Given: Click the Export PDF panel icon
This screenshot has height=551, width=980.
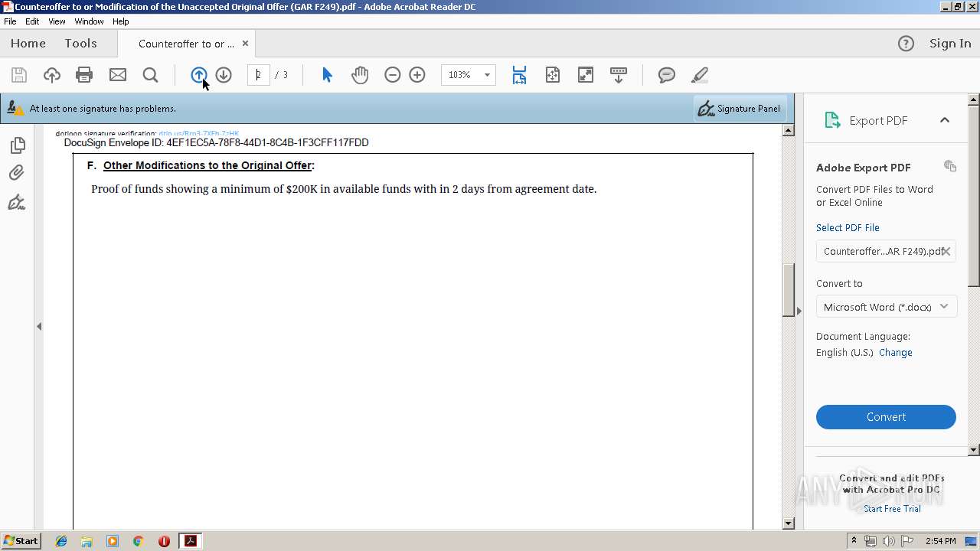Looking at the screenshot, I should tap(832, 120).
